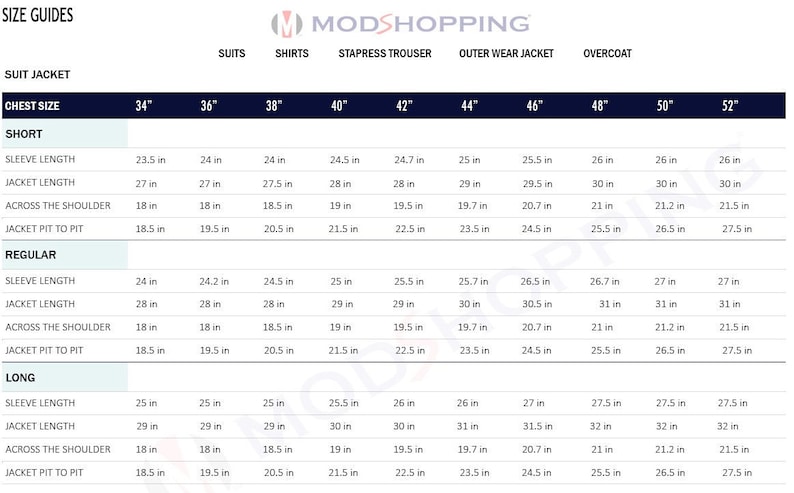Click the ModShopping M logo icon
This screenshot has width=794, height=493.
(x=287, y=24)
